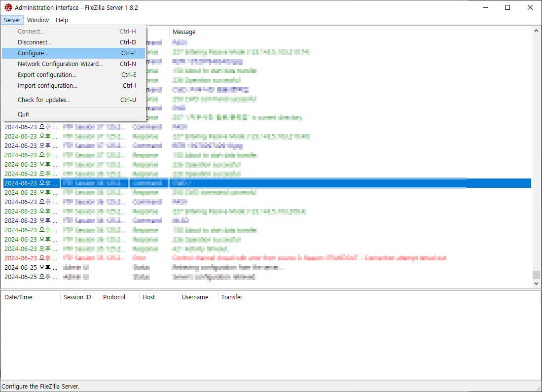The image size is (542, 392).
Task: Choose Disconnect... from the Server menu
Action: [x=73, y=42]
